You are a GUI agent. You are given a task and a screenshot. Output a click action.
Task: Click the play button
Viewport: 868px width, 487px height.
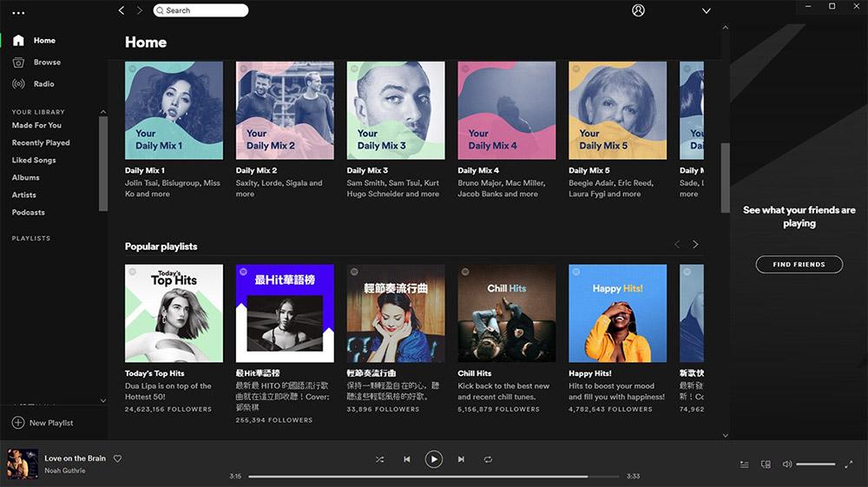(x=433, y=459)
